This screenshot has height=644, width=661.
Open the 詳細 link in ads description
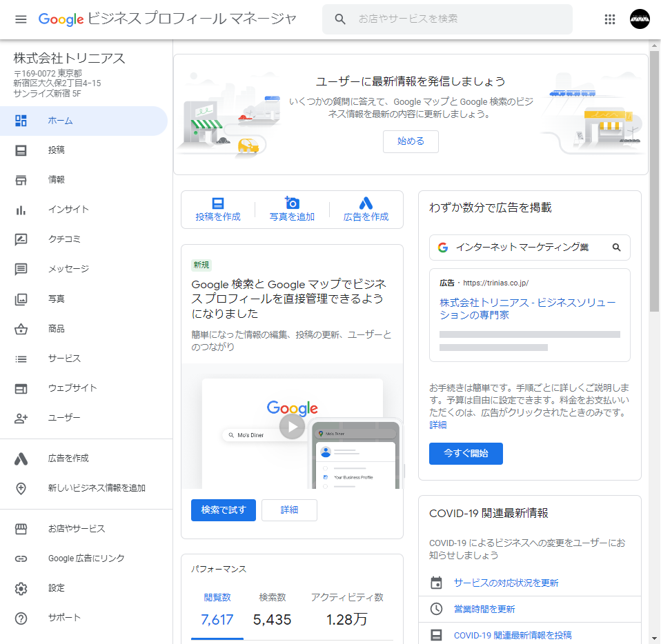pyautogui.click(x=437, y=425)
